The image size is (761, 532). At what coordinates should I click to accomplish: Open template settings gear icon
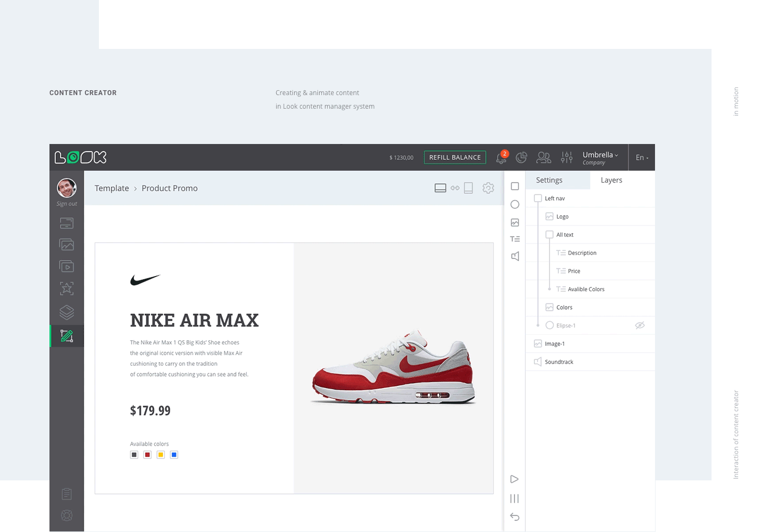[488, 188]
